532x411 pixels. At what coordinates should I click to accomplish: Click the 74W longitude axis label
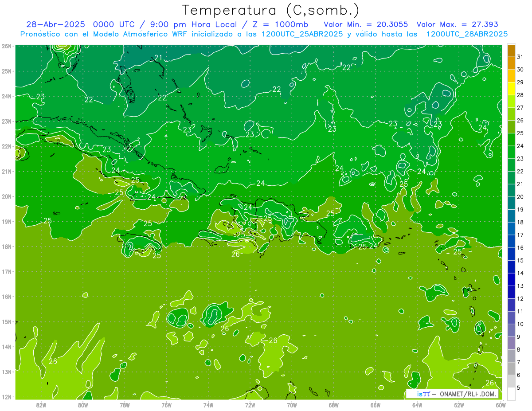tap(208, 405)
